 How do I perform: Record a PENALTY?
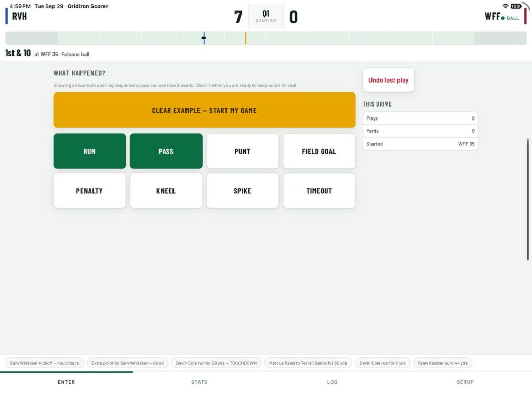coord(89,191)
